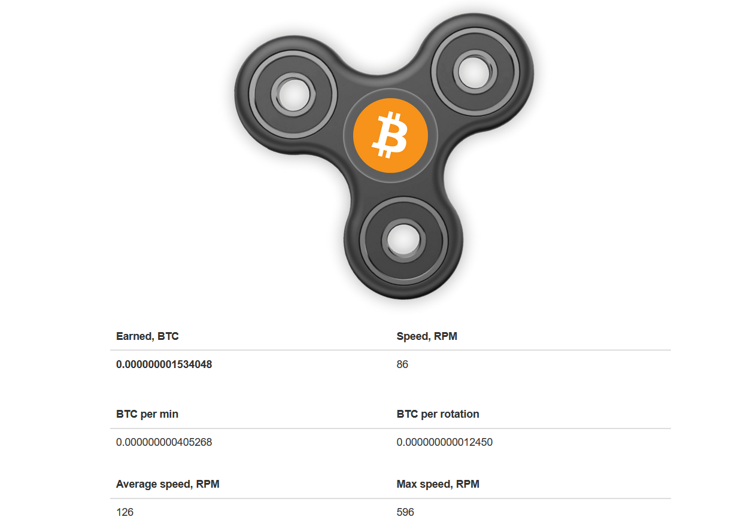Select the max speed value 596
This screenshot has height=532, width=756.
[x=405, y=512]
